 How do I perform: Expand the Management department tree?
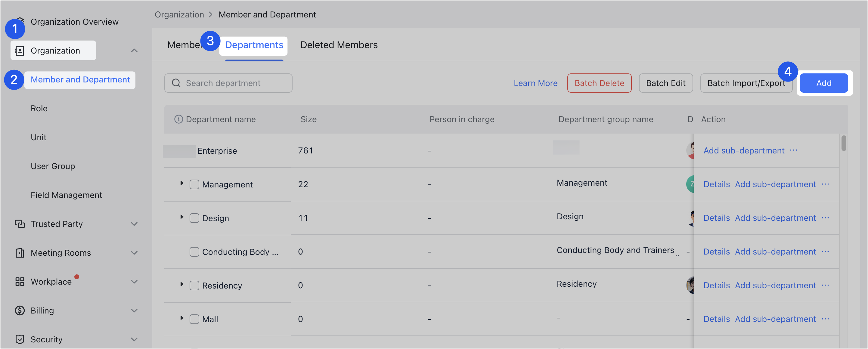click(182, 183)
